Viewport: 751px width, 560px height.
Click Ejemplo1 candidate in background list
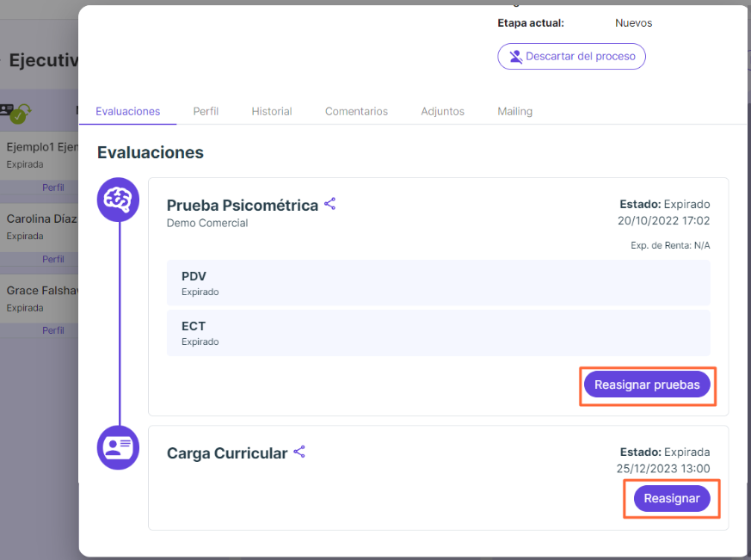pyautogui.click(x=42, y=147)
